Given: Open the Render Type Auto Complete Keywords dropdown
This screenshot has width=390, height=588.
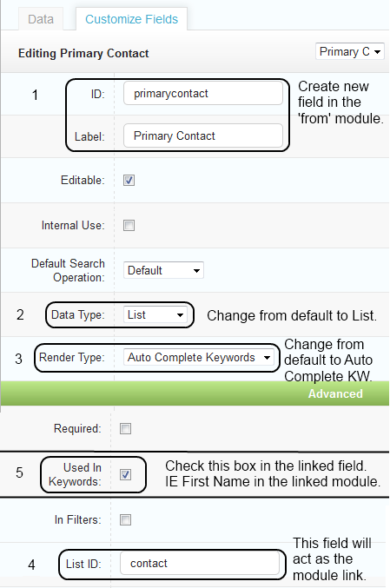Looking at the screenshot, I should pyautogui.click(x=198, y=357).
